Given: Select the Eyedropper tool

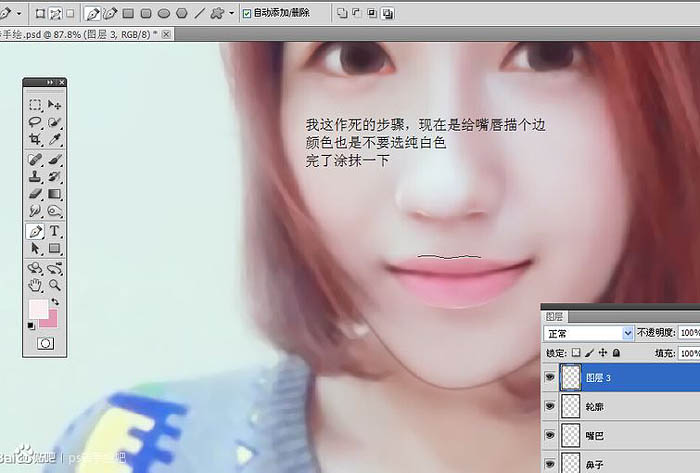Looking at the screenshot, I should point(54,139).
